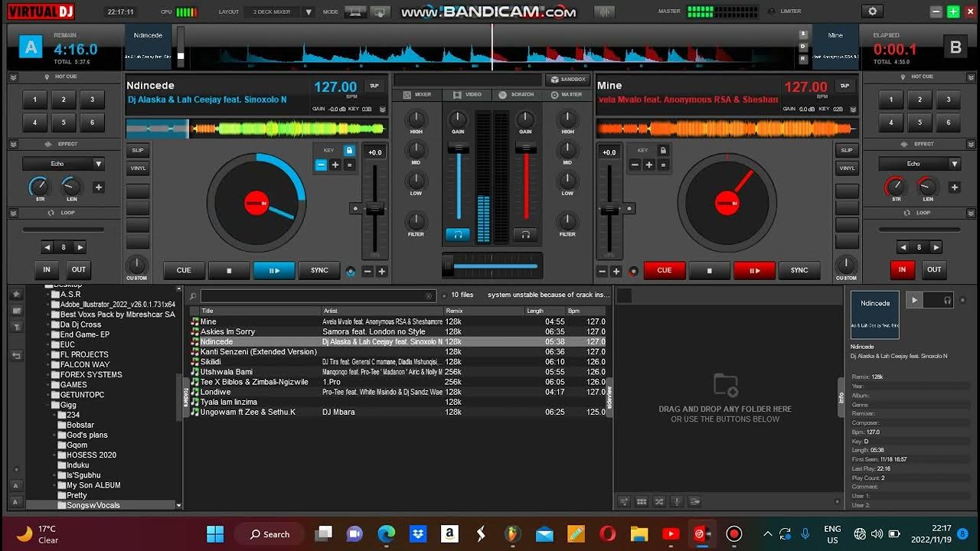
Task: Click automix icon under sideview panel
Action: 624,501
